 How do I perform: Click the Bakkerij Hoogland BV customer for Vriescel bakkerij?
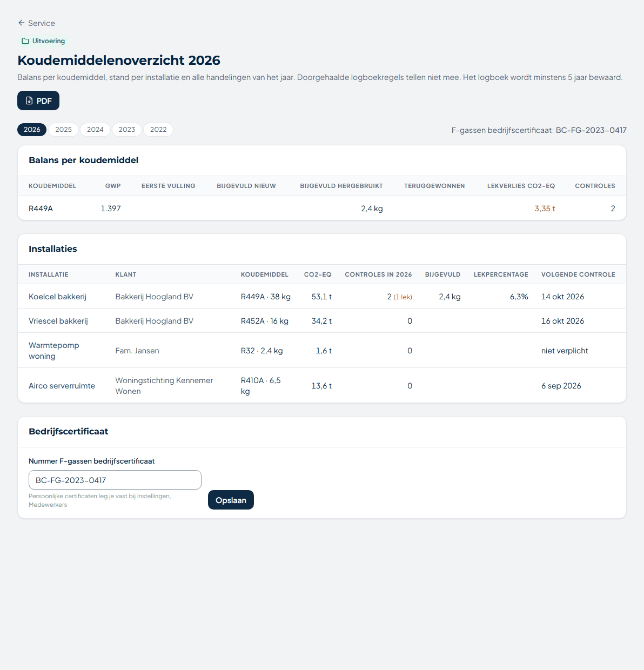155,321
